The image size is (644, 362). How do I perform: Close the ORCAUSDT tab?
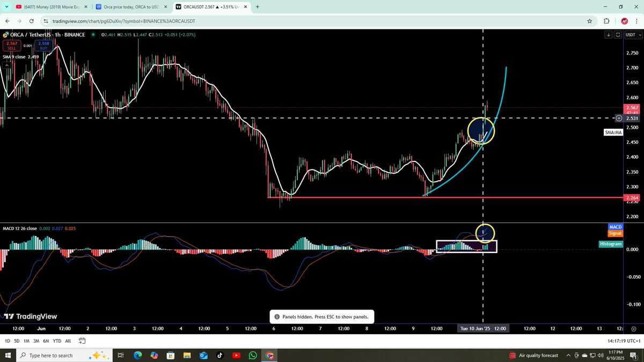pos(245,7)
